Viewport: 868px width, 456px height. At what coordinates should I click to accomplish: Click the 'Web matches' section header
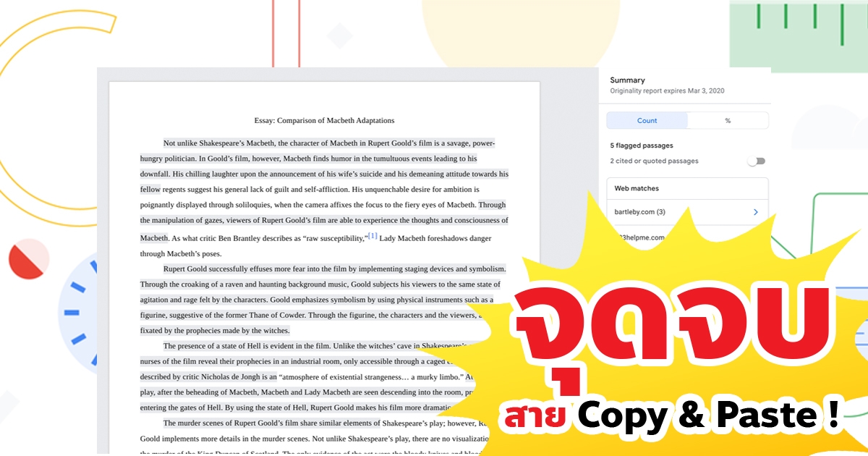coord(637,188)
